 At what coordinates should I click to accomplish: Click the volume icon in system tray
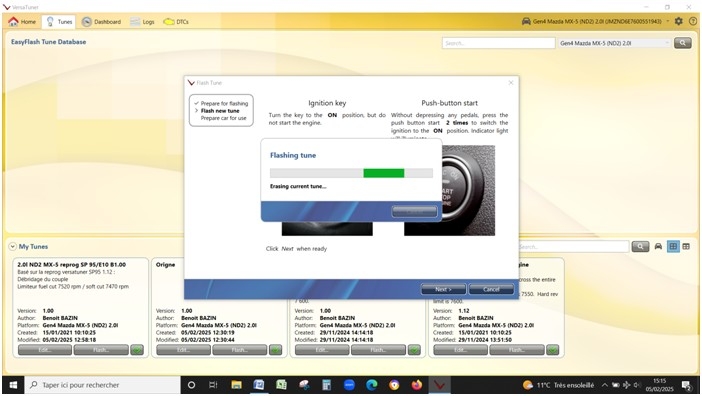tap(636, 385)
